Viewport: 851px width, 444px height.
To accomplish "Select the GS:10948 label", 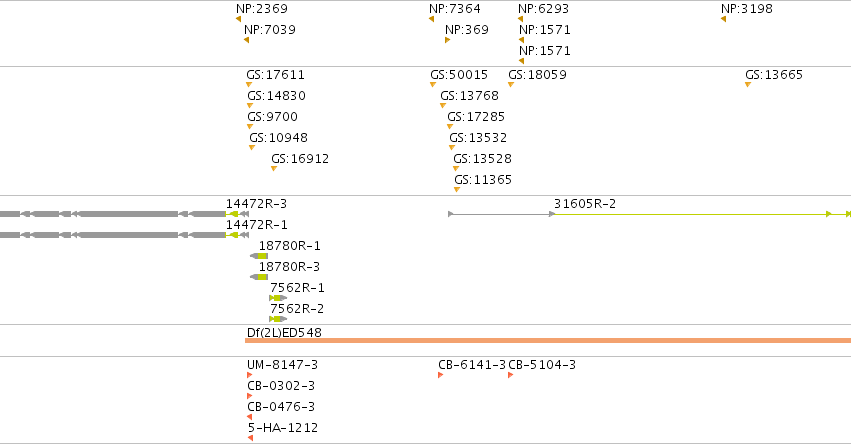I will click(x=278, y=138).
